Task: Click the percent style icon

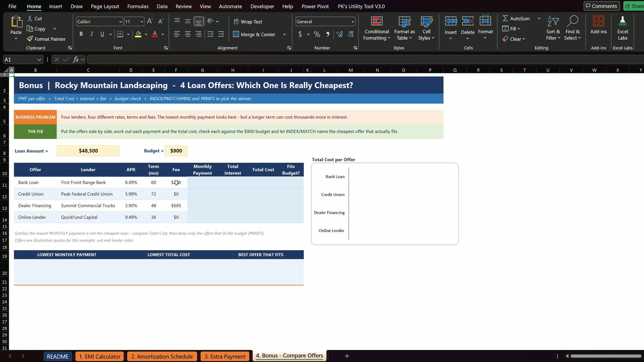Action: (x=317, y=34)
